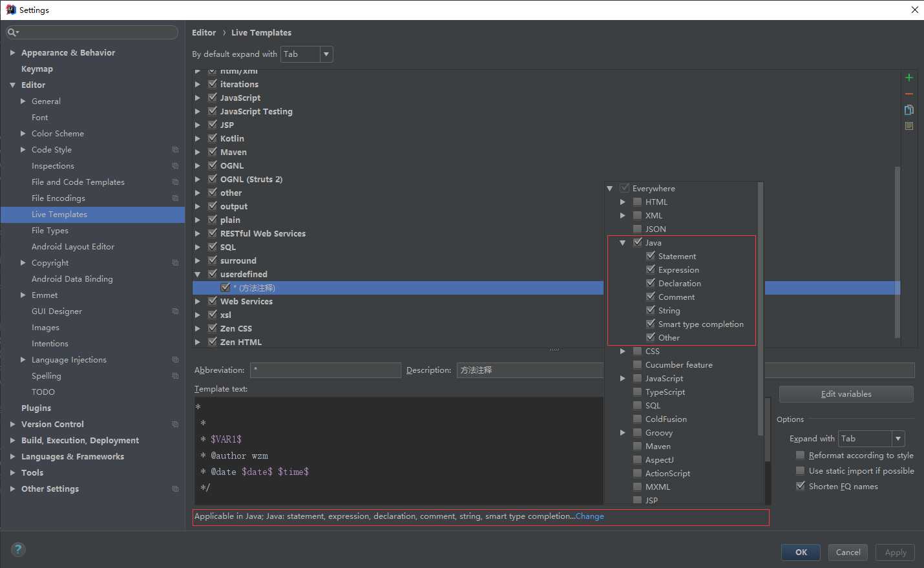The width and height of the screenshot is (924, 568).
Task: Click the Apply button
Action: click(x=895, y=552)
